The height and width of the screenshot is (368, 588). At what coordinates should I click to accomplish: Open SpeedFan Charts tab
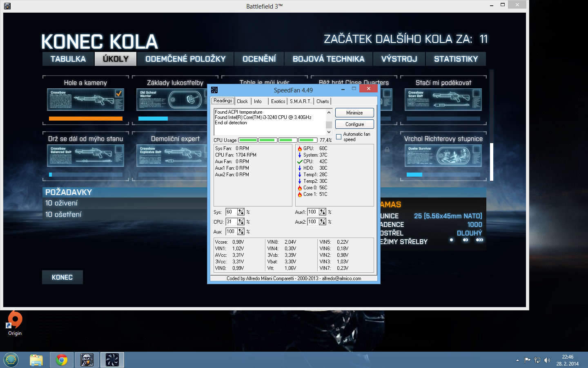tap(323, 101)
